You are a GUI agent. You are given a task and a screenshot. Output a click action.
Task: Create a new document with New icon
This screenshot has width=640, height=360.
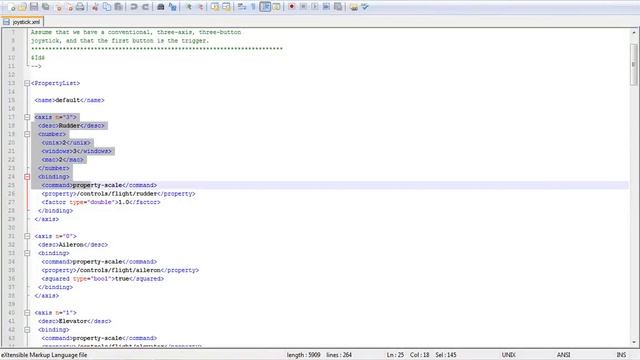point(11,7)
